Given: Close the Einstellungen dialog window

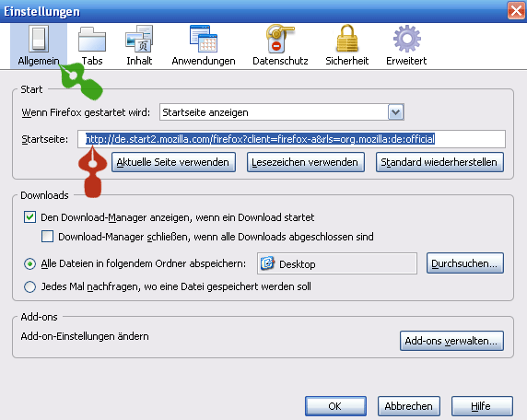Looking at the screenshot, I should [516, 11].
